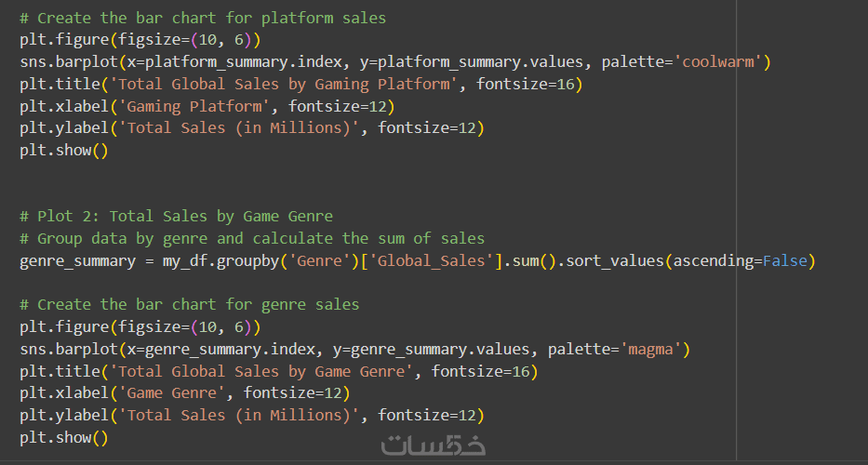Click 'Total Global Sales by Gaming Platform' title string
The width and height of the screenshot is (868, 465).
[x=288, y=85]
